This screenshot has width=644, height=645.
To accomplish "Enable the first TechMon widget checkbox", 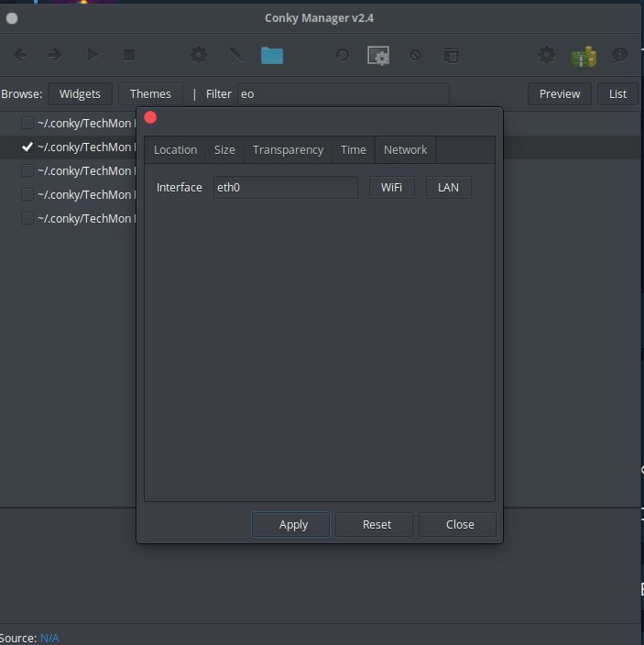I will click(x=27, y=123).
